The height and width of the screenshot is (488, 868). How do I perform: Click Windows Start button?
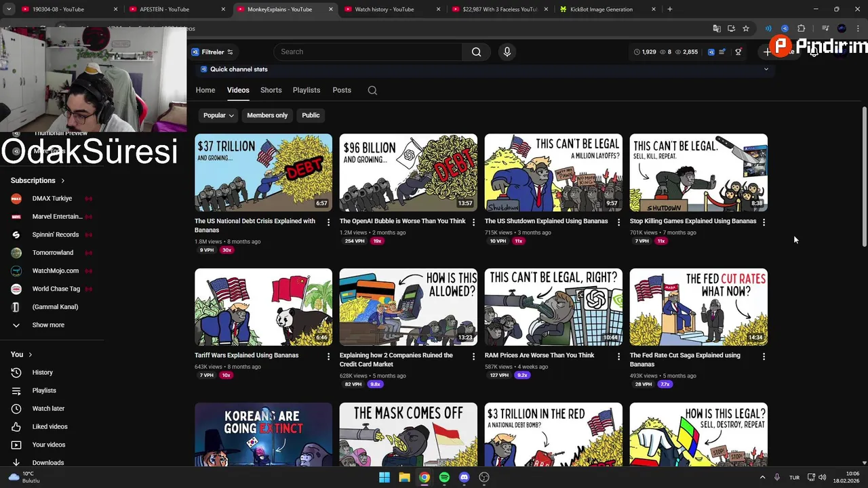point(384,477)
